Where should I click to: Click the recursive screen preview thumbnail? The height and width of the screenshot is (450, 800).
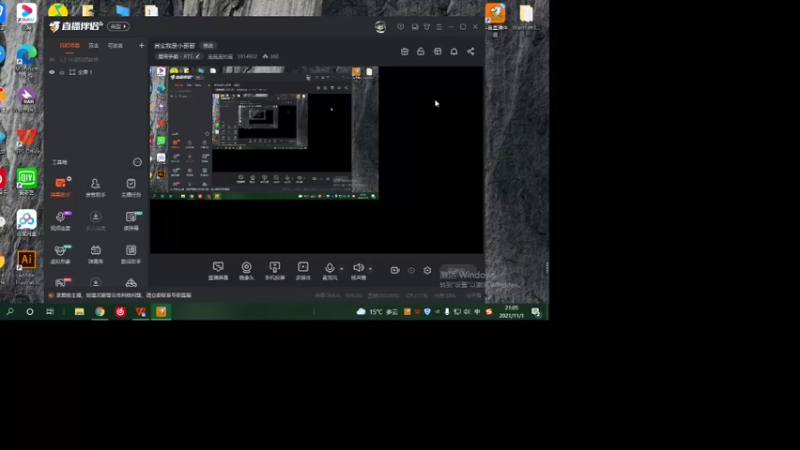(x=264, y=133)
